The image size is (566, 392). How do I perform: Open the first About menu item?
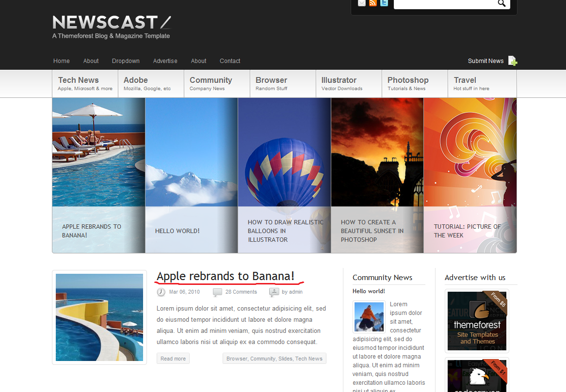click(x=91, y=61)
